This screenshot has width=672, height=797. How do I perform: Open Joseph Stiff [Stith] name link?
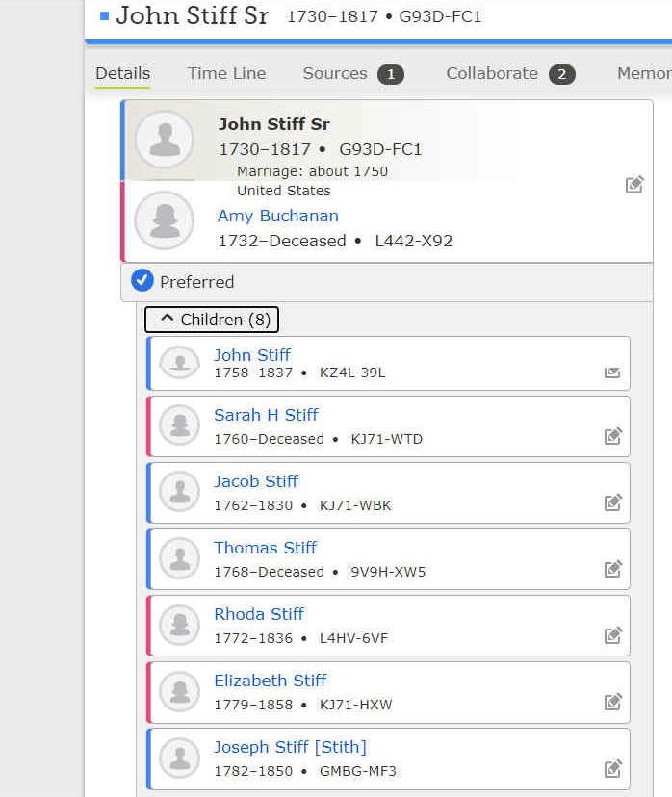click(x=290, y=747)
